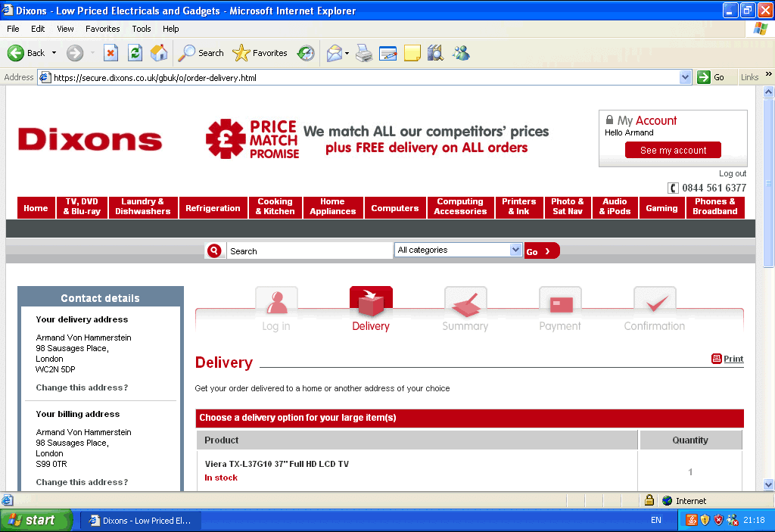This screenshot has width=775, height=532.
Task: Click the red Go search button
Action: (541, 250)
